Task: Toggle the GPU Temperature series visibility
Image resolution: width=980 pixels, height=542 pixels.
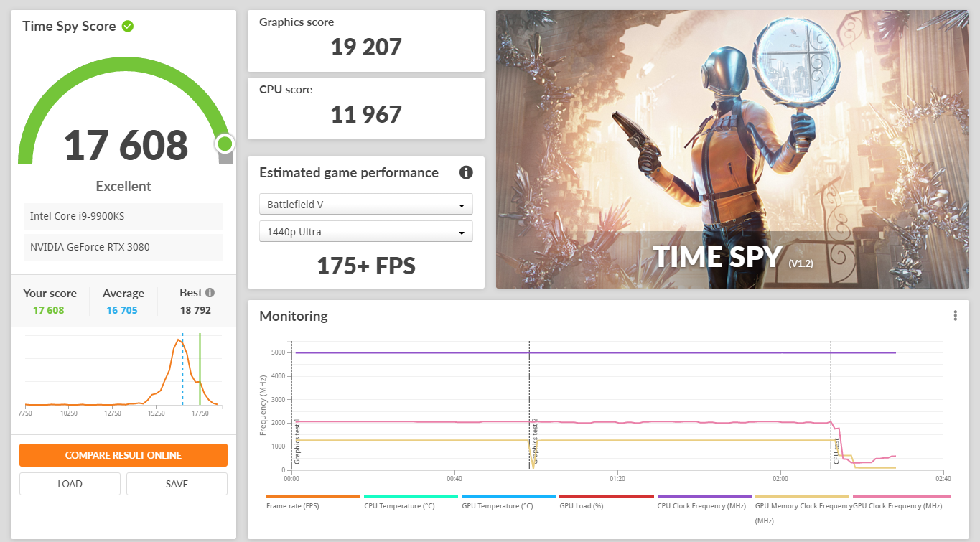Action: point(508,496)
